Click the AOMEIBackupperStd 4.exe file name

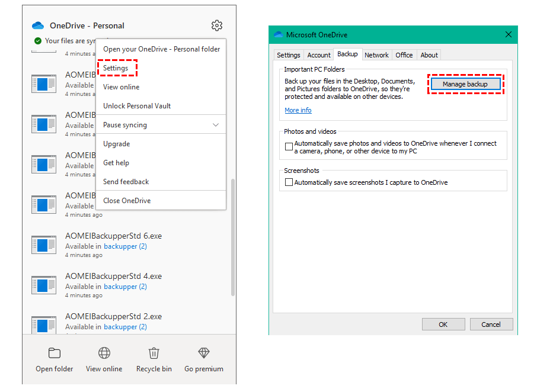click(114, 276)
